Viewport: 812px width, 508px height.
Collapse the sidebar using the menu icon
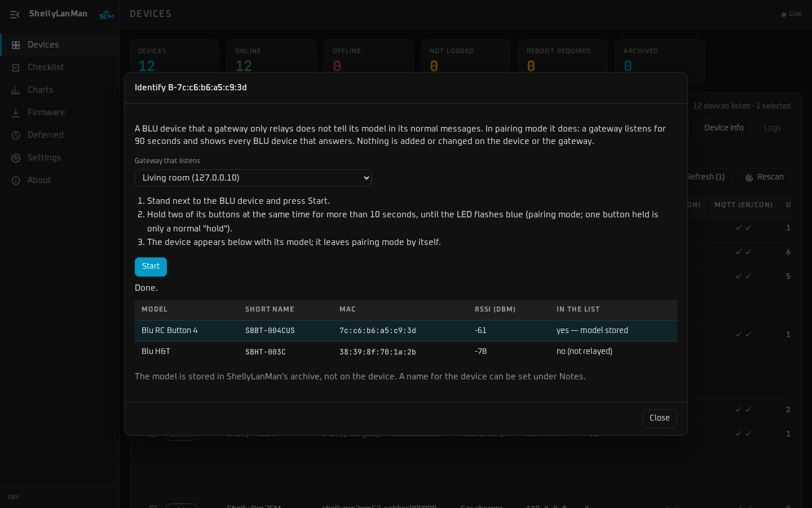pos(15,15)
